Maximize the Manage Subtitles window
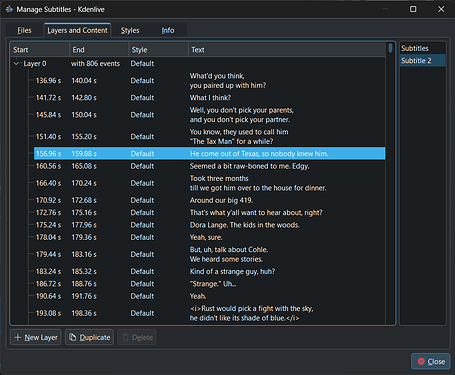455x375 pixels. pos(413,9)
